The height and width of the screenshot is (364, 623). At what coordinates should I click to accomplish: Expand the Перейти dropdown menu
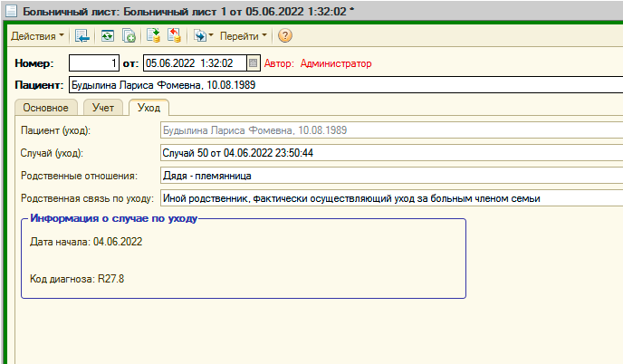[x=244, y=36]
